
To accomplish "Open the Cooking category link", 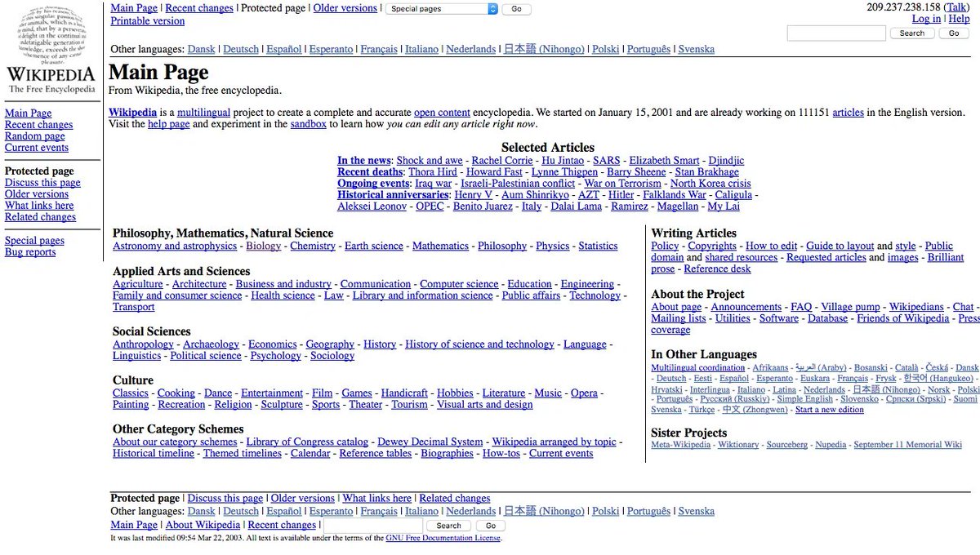I will pos(176,393).
